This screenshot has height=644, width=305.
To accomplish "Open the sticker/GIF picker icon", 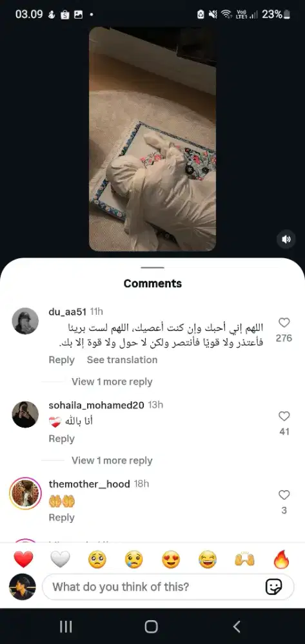I will [274, 587].
